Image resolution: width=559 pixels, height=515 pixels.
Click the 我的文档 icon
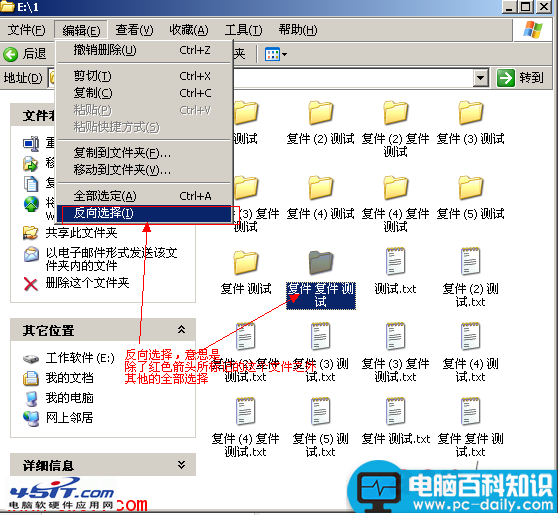pos(31,378)
